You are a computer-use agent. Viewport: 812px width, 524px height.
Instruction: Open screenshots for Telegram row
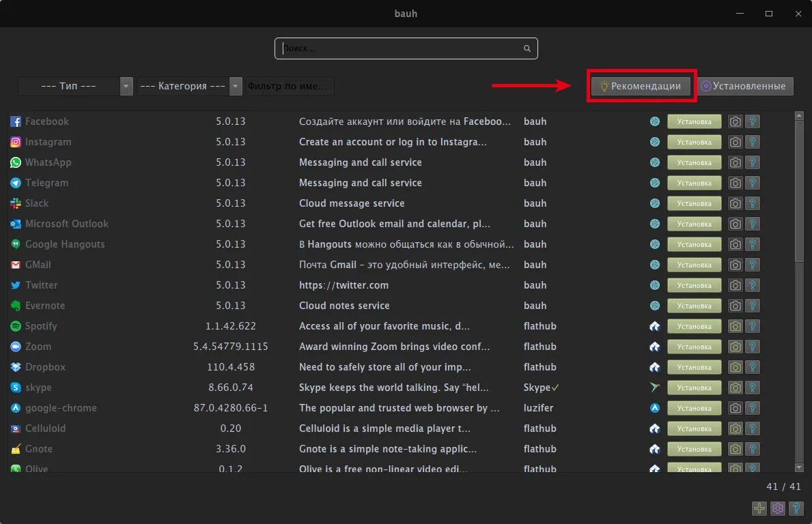[735, 183]
